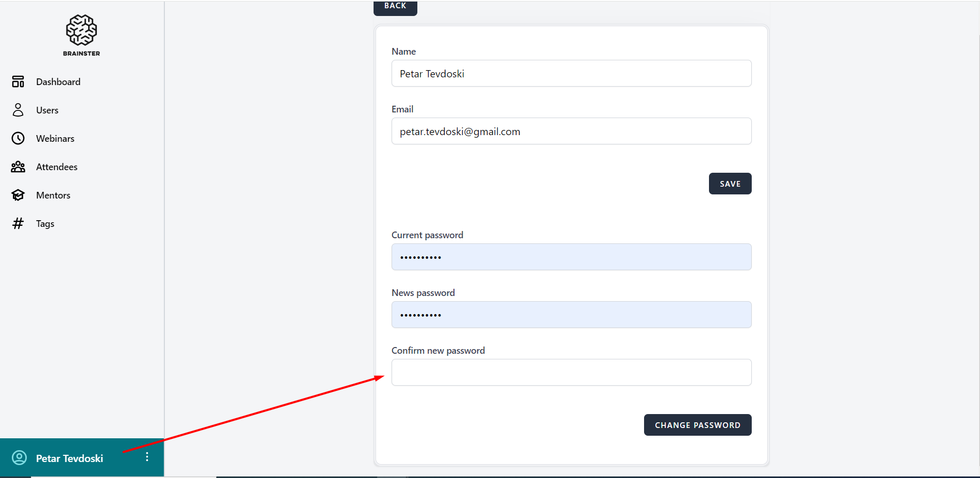Open the Dashboard menu item
The width and height of the screenshot is (980, 478).
[x=58, y=82]
